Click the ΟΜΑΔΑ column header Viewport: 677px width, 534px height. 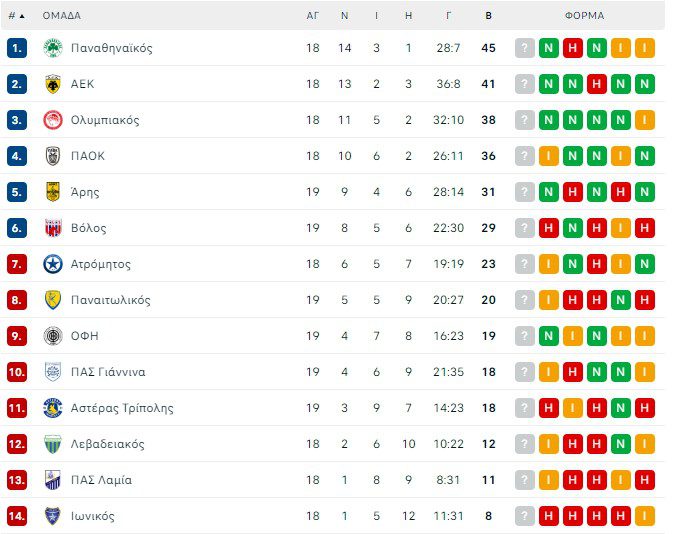click(x=62, y=16)
